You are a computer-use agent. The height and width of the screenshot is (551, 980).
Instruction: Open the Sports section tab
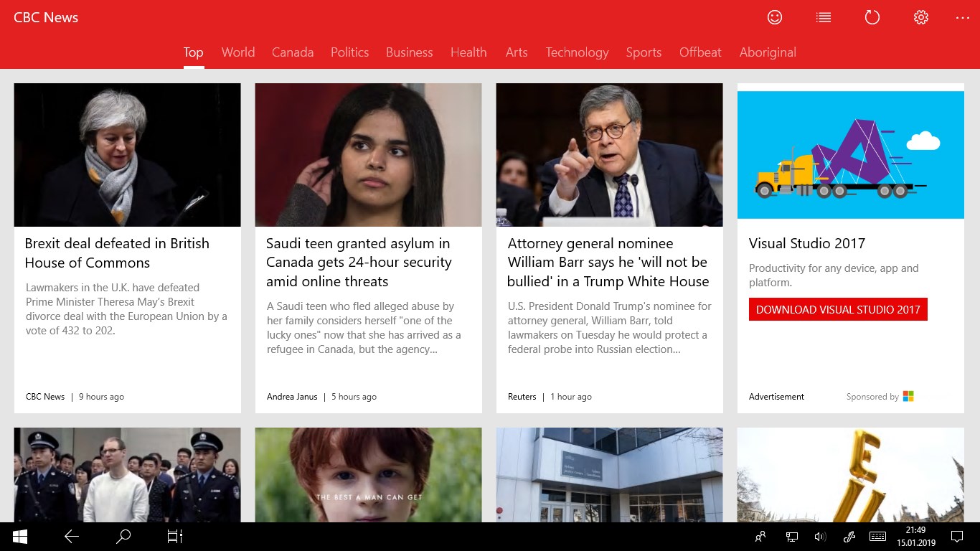tap(644, 52)
